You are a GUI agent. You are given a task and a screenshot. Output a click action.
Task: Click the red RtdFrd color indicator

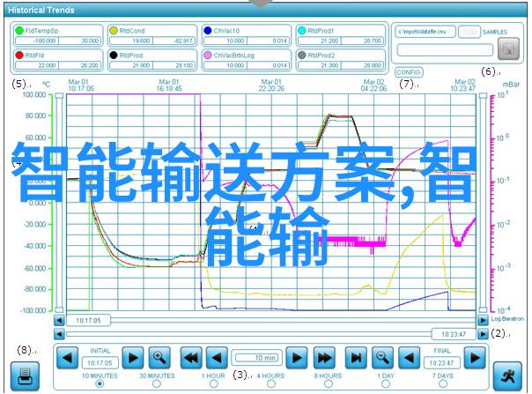click(19, 55)
